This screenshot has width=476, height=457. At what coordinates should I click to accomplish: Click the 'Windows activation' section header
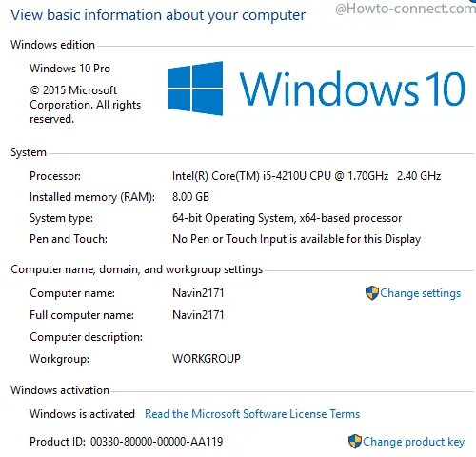pos(60,390)
